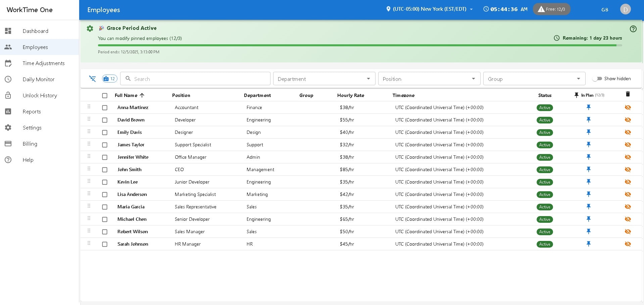
Task: Click the Active status badge for John Smith
Action: (x=545, y=170)
